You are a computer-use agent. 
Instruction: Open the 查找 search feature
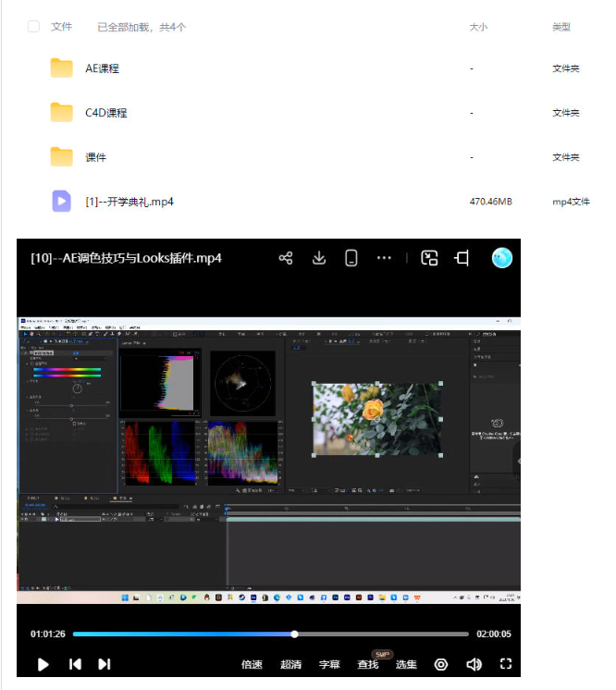(x=368, y=664)
